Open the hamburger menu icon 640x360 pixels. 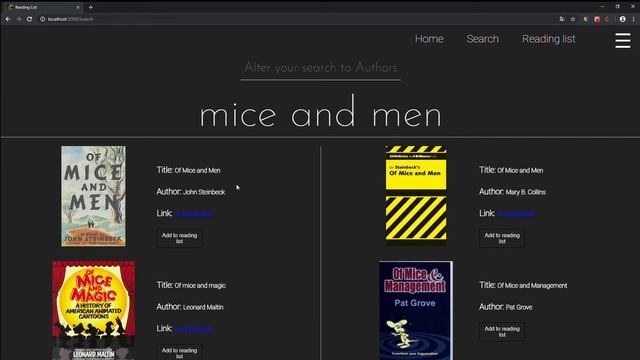point(622,40)
